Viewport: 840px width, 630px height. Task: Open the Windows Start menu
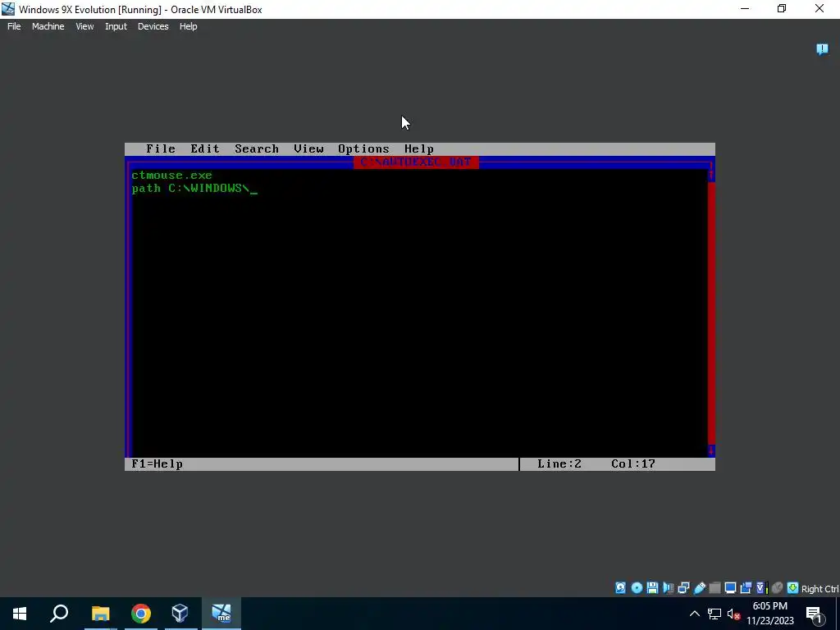pos(20,614)
